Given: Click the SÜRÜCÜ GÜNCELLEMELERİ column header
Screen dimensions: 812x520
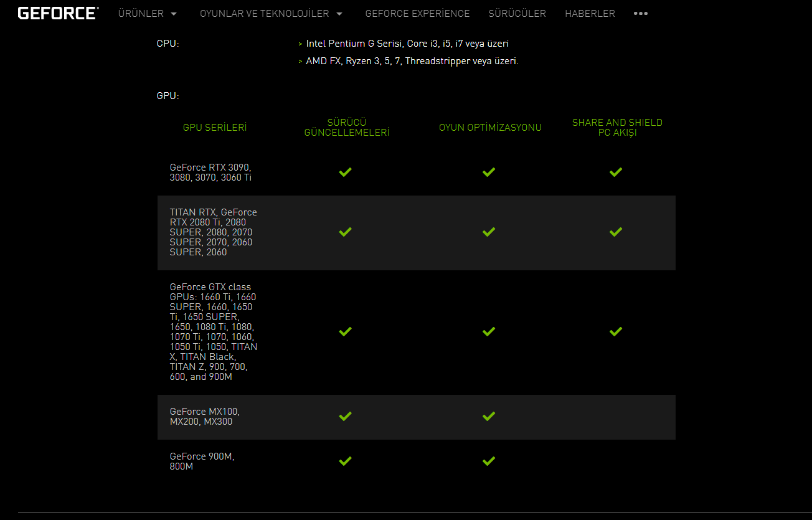Looking at the screenshot, I should coord(346,128).
